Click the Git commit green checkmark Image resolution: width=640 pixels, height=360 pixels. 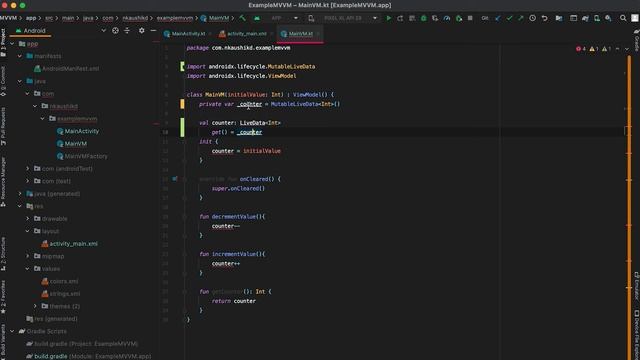(x=509, y=18)
